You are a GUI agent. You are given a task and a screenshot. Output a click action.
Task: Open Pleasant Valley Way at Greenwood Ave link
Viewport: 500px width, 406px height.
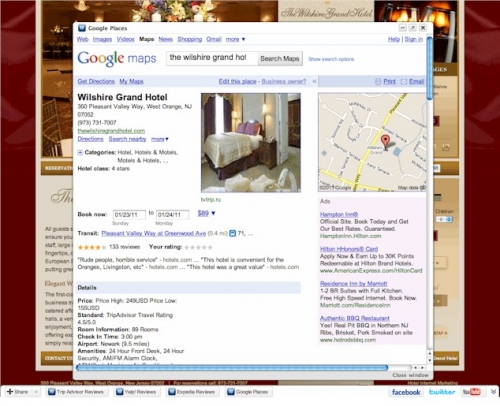pyautogui.click(x=154, y=233)
